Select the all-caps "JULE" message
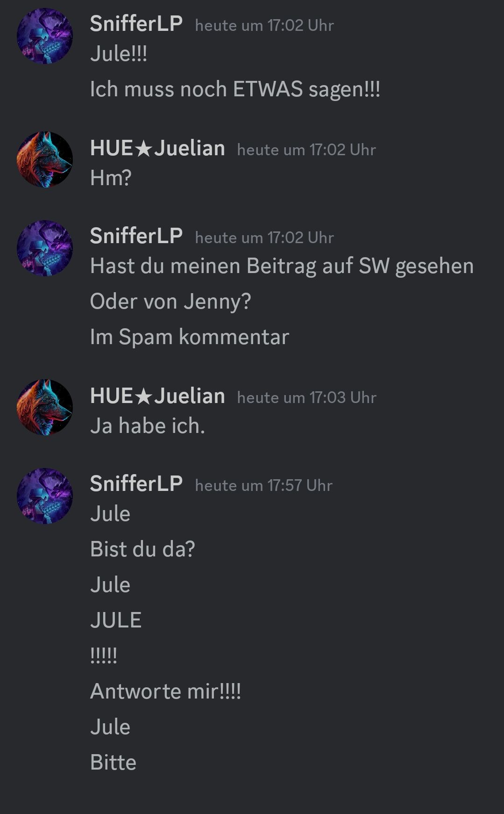 pyautogui.click(x=116, y=620)
